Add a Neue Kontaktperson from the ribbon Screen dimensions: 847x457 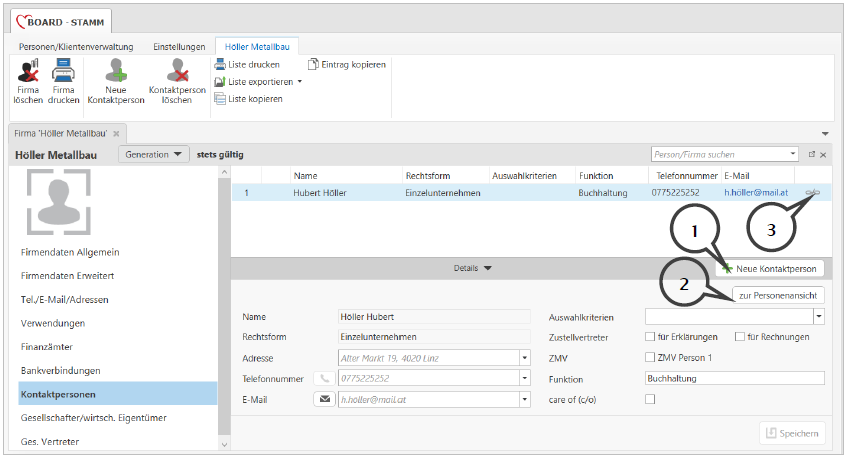coord(116,73)
